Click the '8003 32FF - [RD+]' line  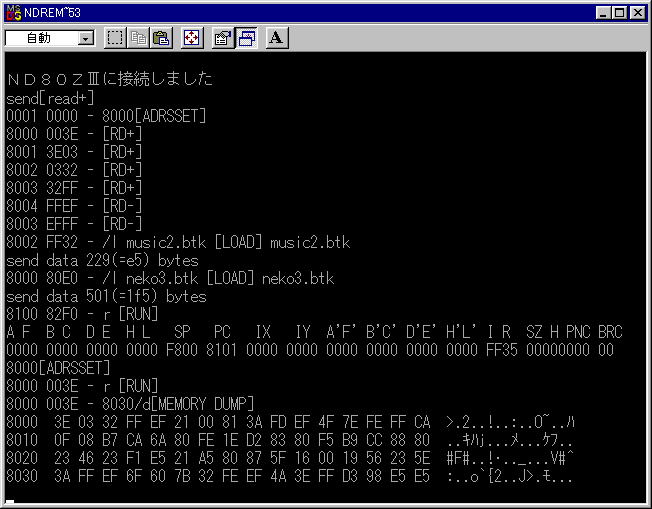click(74, 188)
